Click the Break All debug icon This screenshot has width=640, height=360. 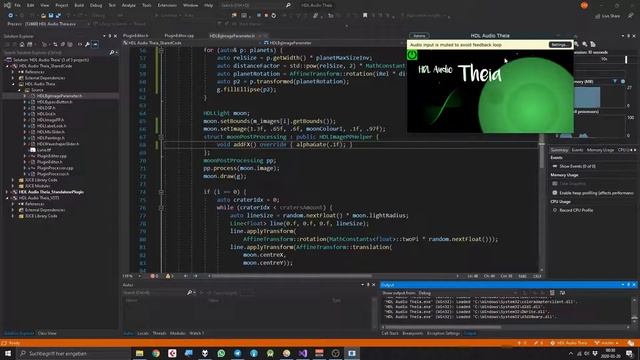pos(258,16)
